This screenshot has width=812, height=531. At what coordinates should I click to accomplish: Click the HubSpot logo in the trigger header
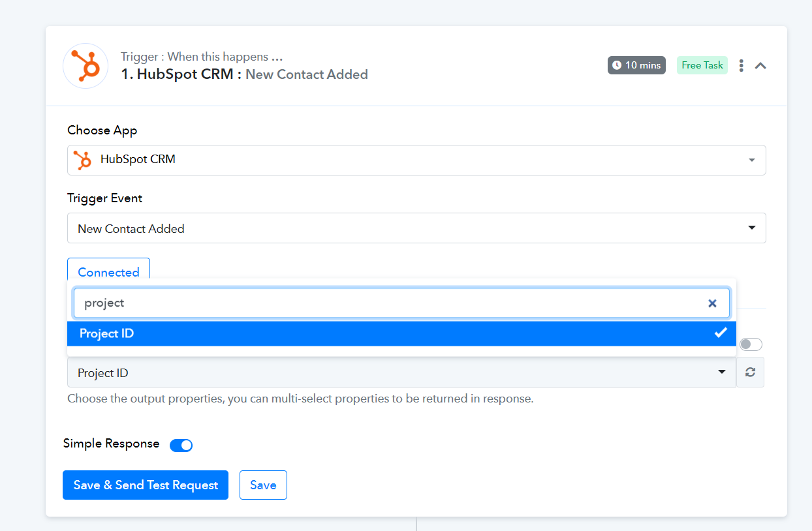click(x=86, y=66)
